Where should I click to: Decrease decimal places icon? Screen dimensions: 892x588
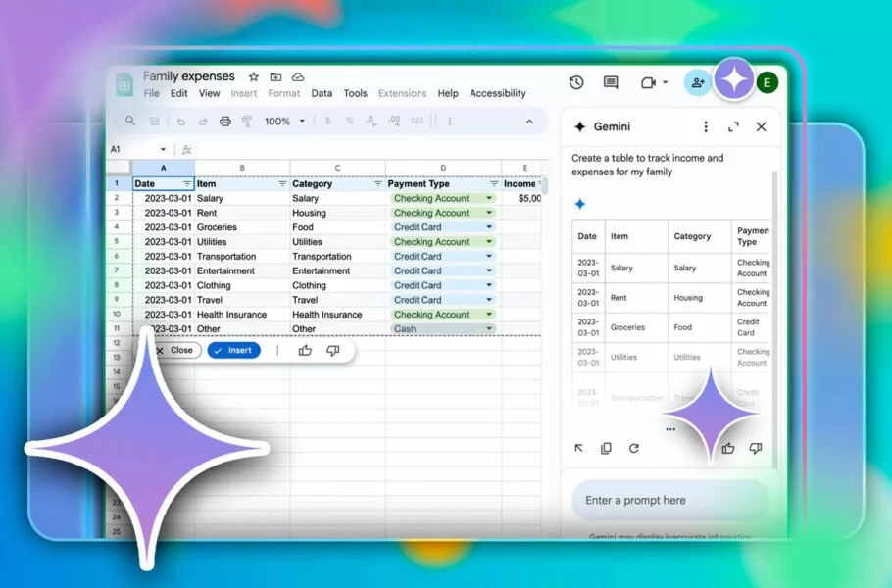coord(372,121)
